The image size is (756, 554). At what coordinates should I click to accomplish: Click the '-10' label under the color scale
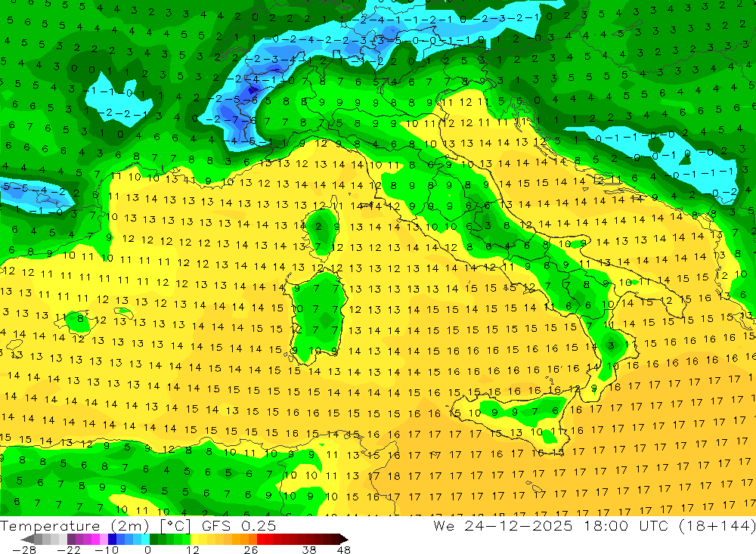point(107,550)
